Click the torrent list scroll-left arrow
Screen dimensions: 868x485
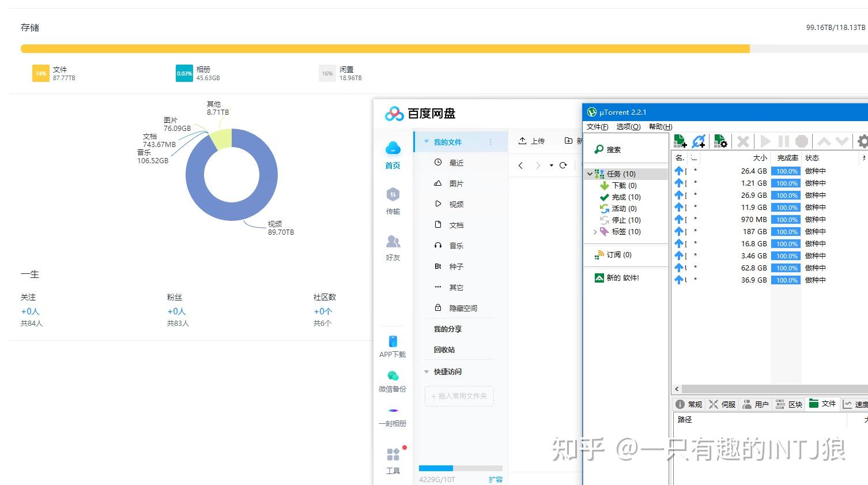[x=677, y=389]
